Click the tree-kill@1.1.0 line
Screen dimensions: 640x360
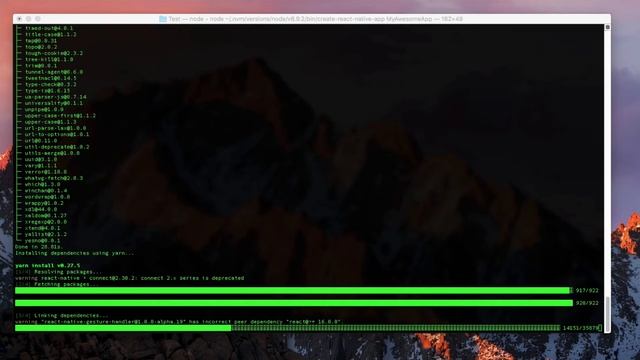pyautogui.click(x=49, y=59)
